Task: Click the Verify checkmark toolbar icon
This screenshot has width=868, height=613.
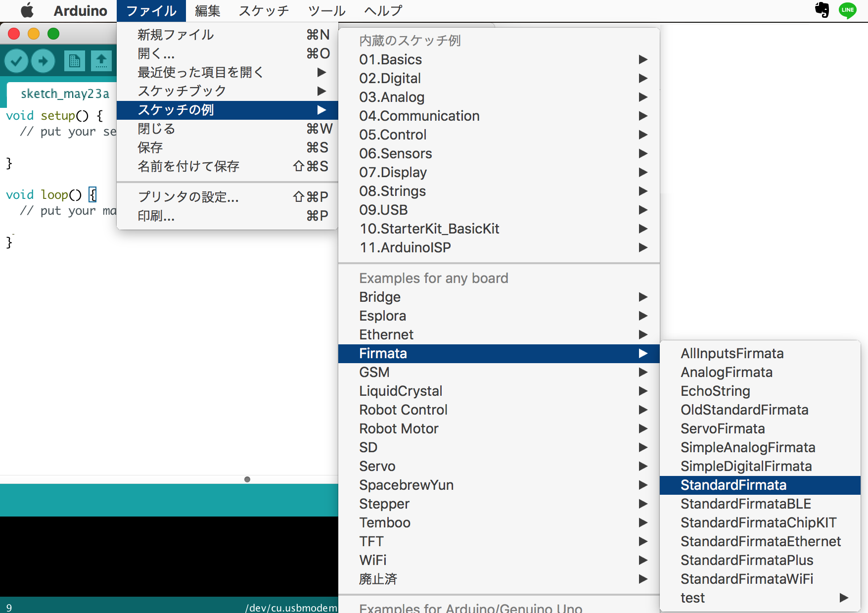Action: click(x=16, y=61)
